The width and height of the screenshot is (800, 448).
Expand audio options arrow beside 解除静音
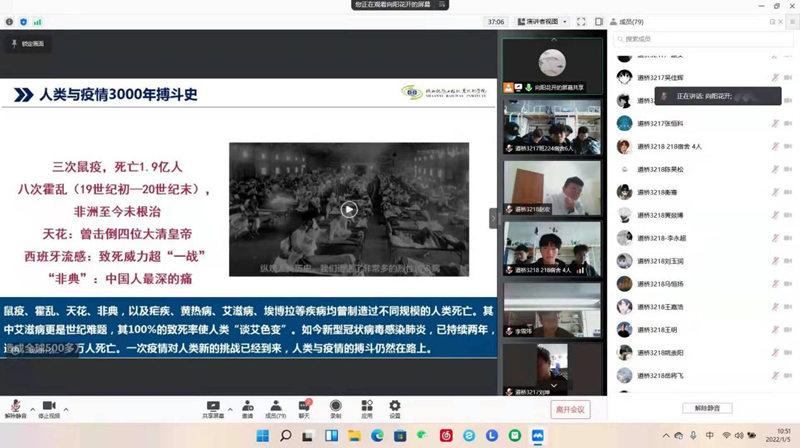pos(33,409)
